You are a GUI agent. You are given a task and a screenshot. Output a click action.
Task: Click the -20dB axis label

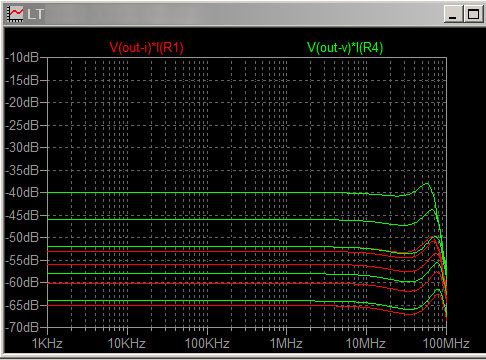tap(22, 102)
